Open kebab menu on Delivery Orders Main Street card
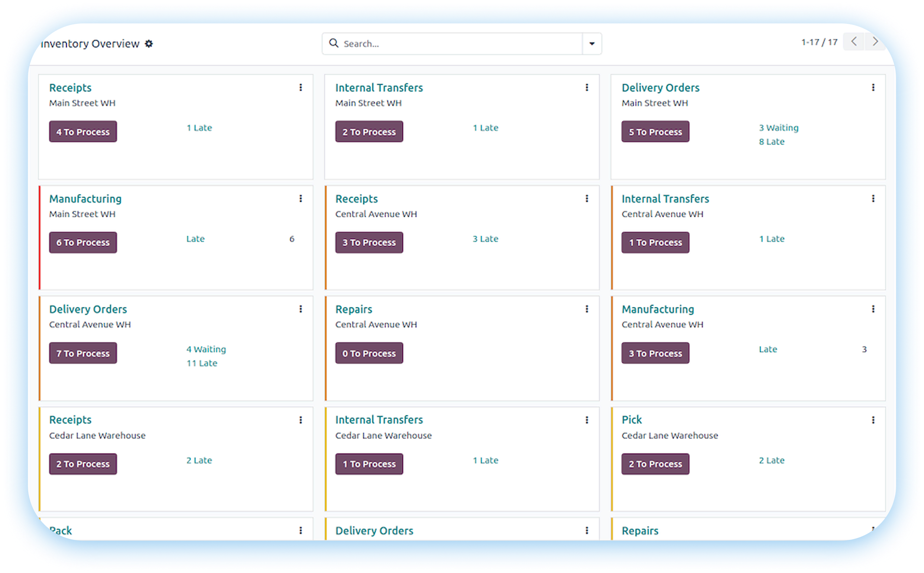Viewport: 924px width, 573px height. click(x=873, y=88)
